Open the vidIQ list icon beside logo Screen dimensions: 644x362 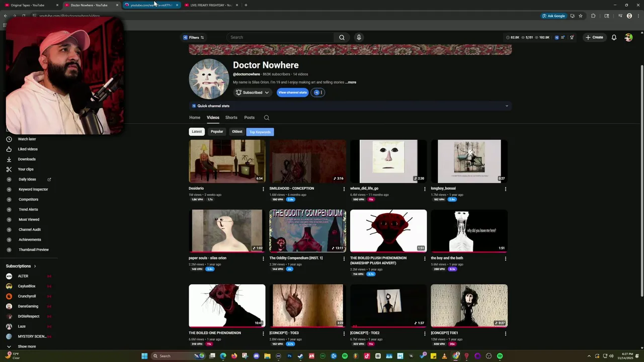pyautogui.click(x=563, y=37)
